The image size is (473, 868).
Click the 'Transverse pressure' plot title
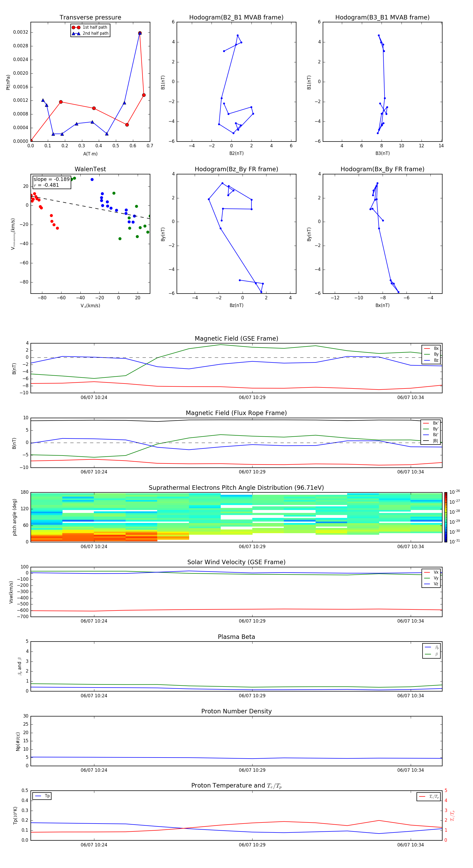pos(90,18)
